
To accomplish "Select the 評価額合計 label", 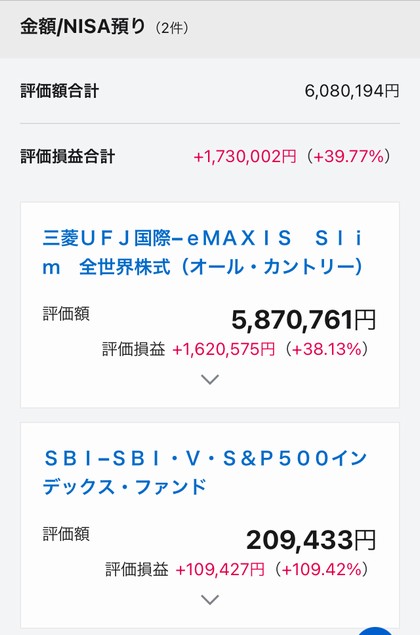I will point(60,91).
